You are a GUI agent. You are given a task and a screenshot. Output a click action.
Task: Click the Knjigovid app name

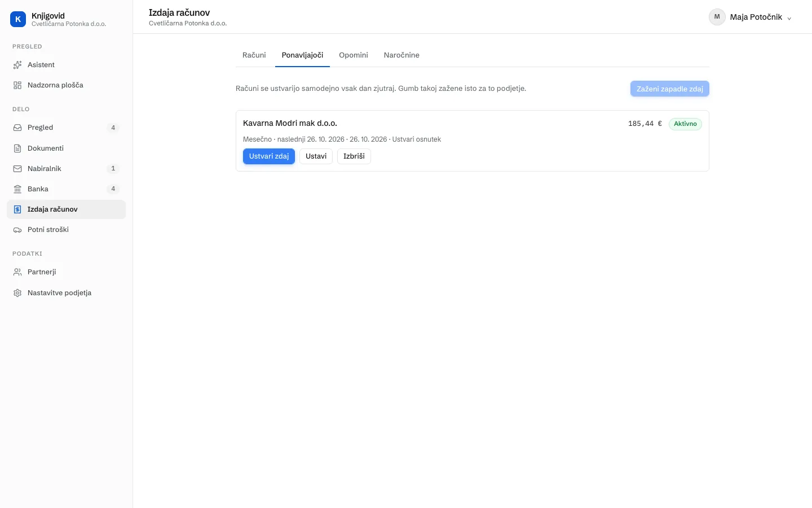coord(48,16)
